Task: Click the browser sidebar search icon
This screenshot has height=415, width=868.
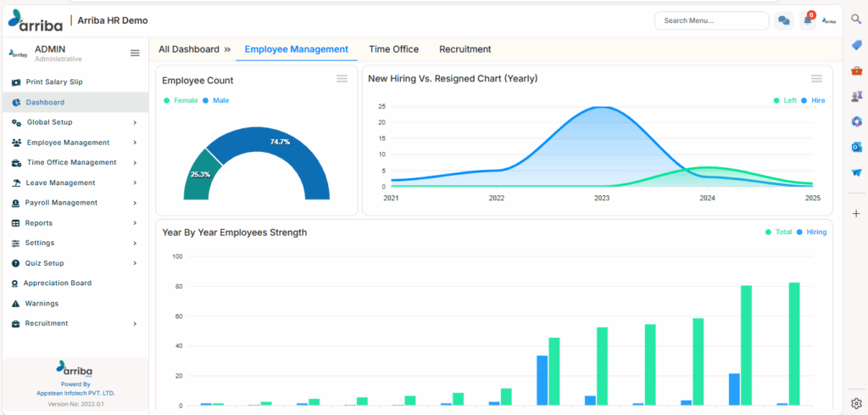Action: (856, 20)
